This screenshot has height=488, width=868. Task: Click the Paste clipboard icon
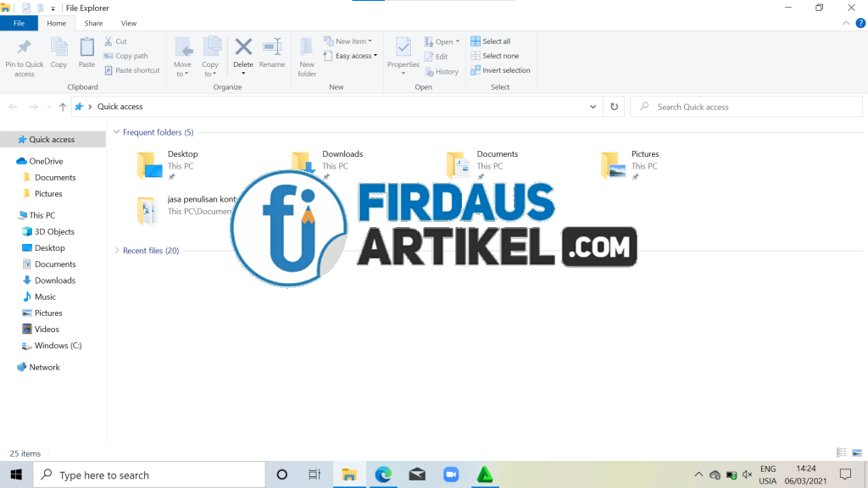(87, 47)
